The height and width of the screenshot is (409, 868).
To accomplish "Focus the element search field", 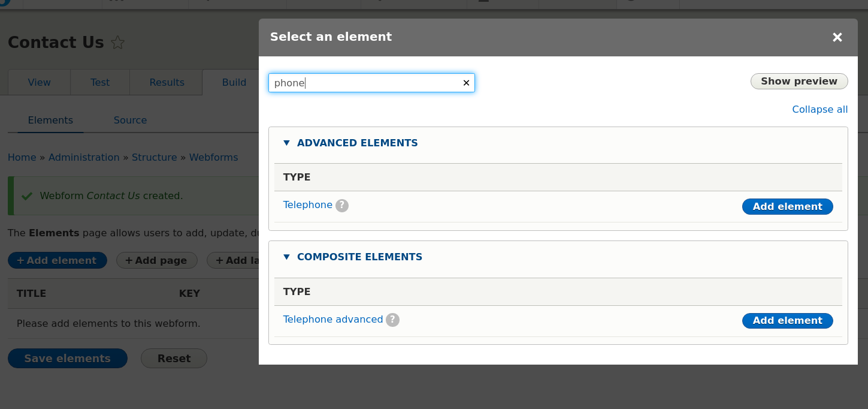I will 365,83.
